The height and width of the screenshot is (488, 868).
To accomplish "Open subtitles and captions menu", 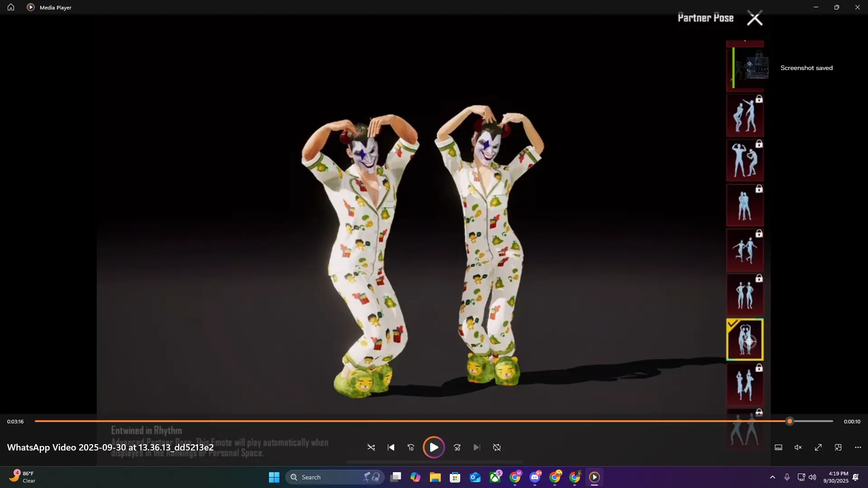I will pos(778,447).
